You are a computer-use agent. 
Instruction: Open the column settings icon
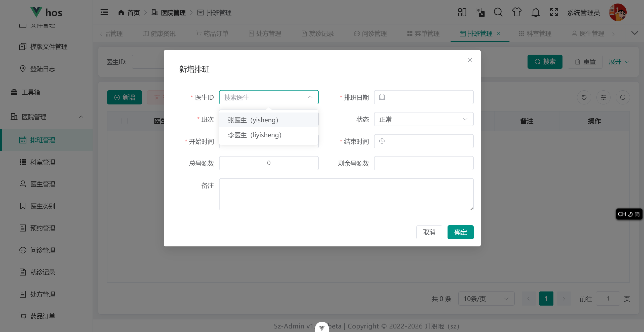(603, 97)
